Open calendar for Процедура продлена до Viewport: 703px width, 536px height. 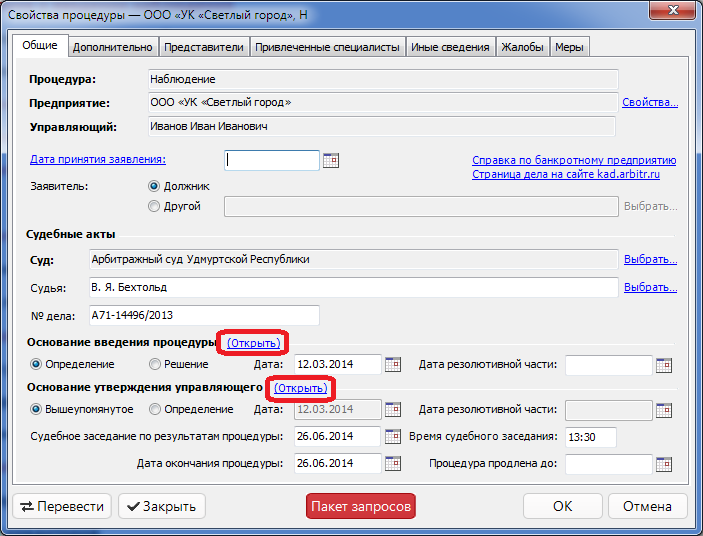(x=664, y=463)
